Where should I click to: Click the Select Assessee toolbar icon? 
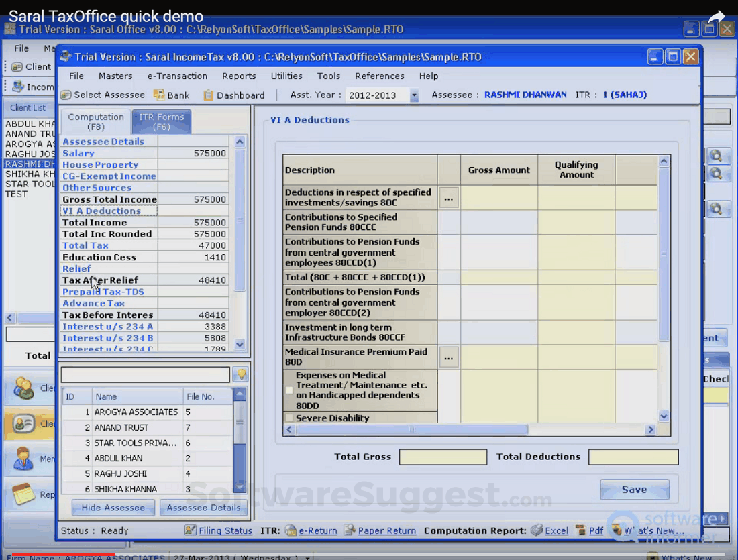pyautogui.click(x=66, y=95)
